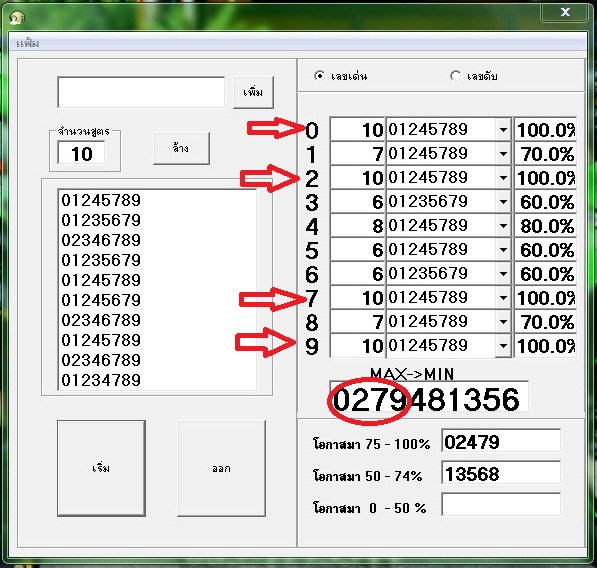This screenshot has height=568, width=597.
Task: Click the application icon in the title bar
Action: 16,18
